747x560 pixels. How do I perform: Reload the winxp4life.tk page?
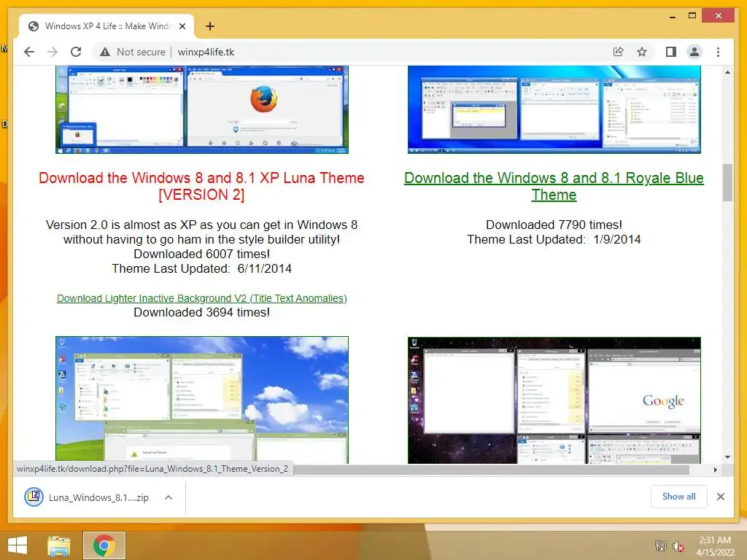pyautogui.click(x=76, y=52)
